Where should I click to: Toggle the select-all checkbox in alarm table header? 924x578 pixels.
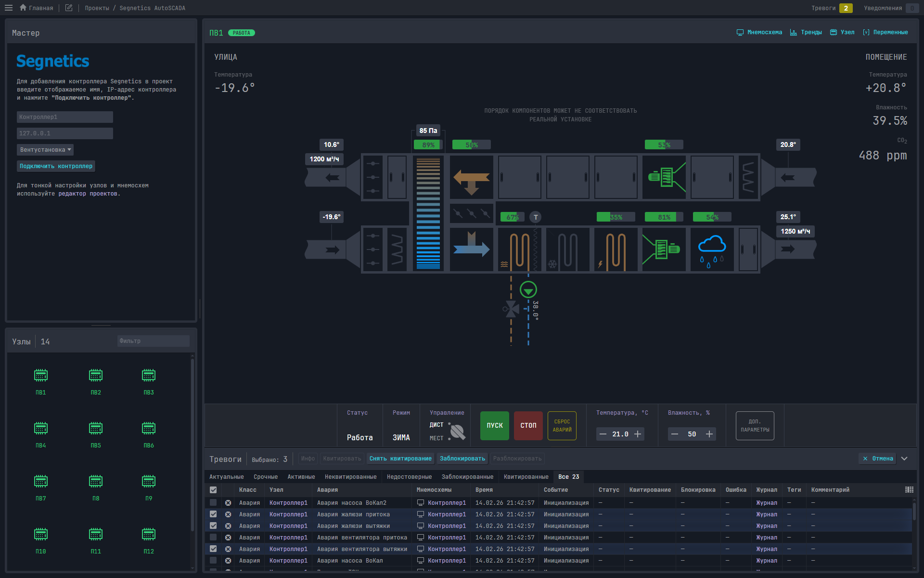point(213,489)
